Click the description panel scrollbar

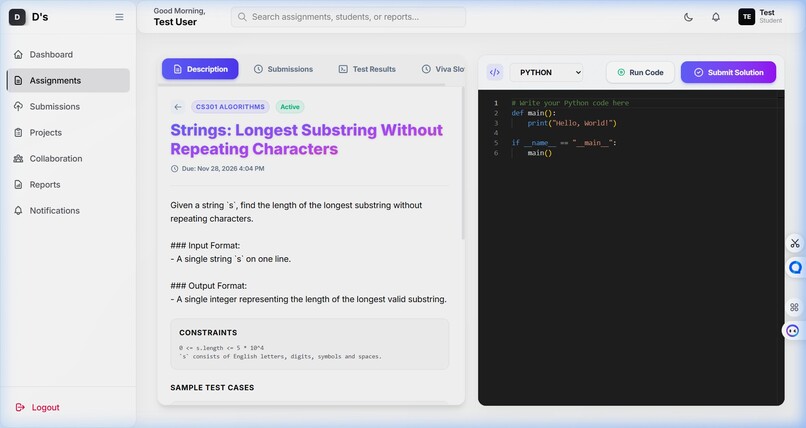point(463,163)
